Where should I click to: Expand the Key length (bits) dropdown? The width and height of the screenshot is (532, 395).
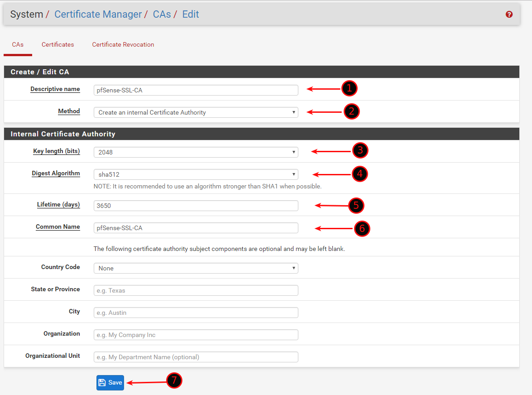(196, 152)
